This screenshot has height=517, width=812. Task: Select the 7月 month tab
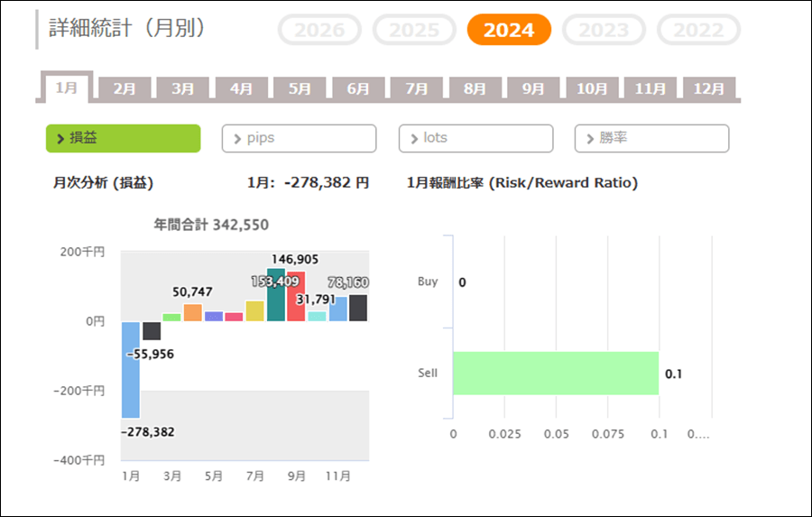pyautogui.click(x=417, y=88)
